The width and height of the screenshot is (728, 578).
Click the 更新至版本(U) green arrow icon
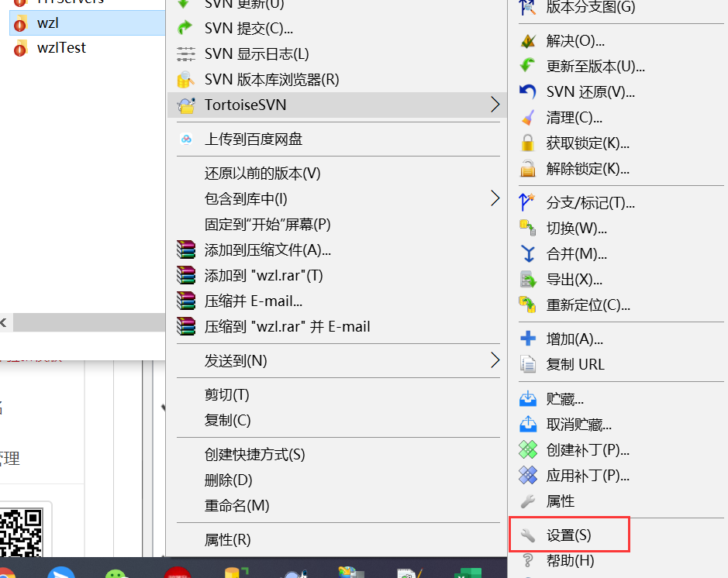coord(528,66)
